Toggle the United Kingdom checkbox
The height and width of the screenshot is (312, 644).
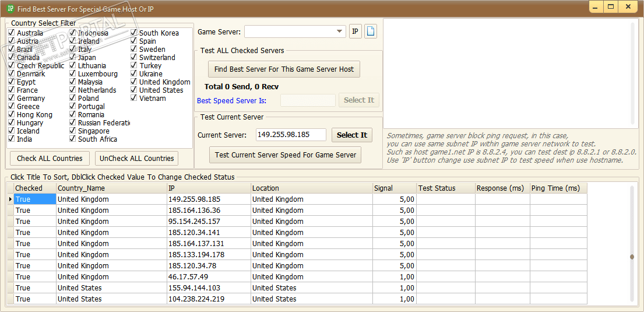point(134,82)
